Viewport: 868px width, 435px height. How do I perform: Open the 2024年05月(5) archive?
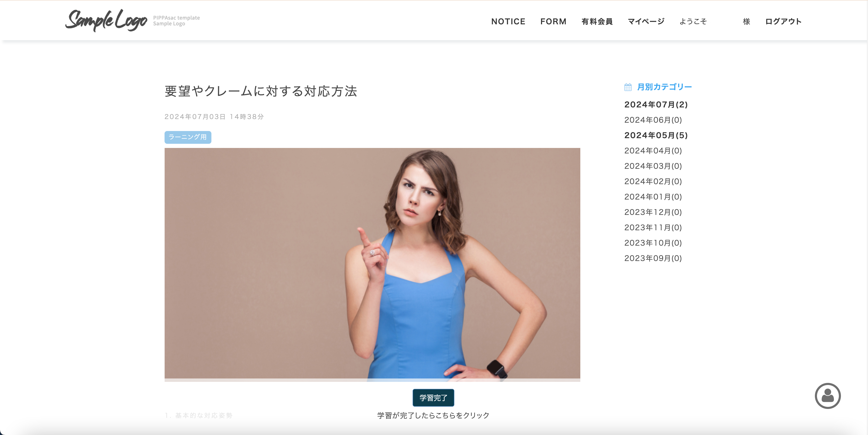click(x=656, y=135)
